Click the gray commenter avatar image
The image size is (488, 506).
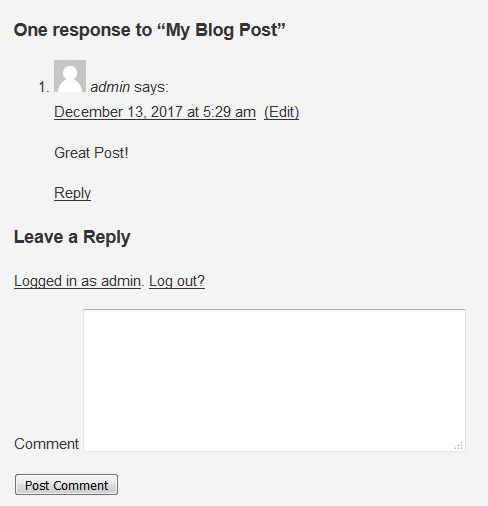click(x=70, y=76)
